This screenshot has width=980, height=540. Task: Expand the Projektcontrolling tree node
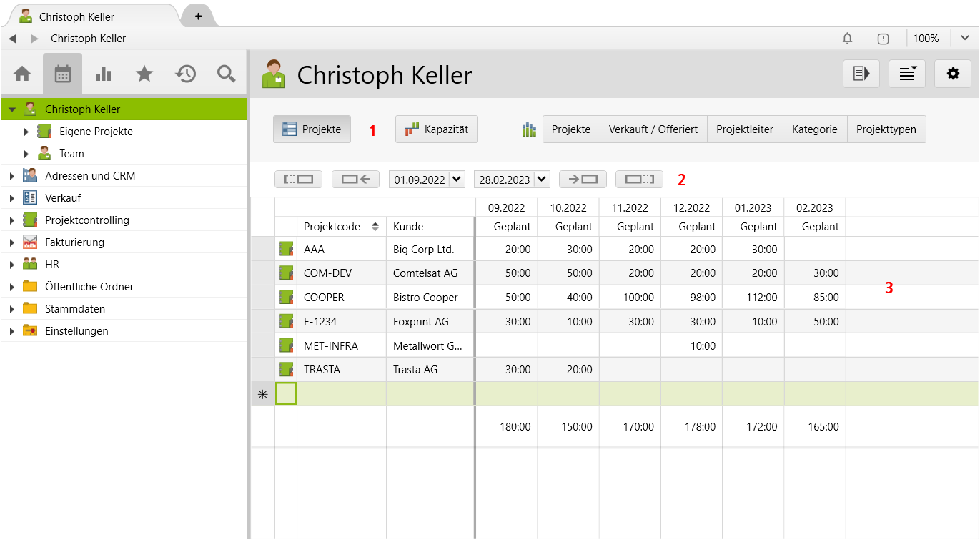tap(12, 220)
